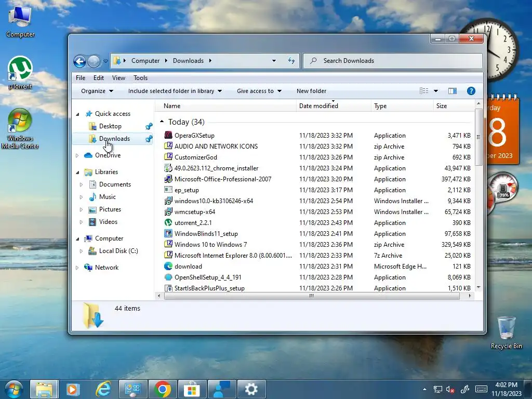Expand the OneDrive tree node

coord(77,156)
